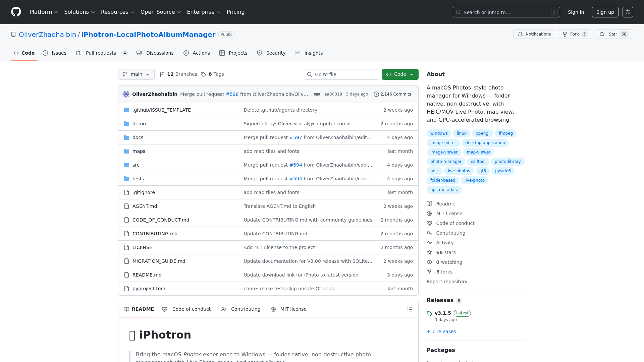Image resolution: width=644 pixels, height=362 pixels.
Task: Open README outline list icon
Action: (x=410, y=309)
